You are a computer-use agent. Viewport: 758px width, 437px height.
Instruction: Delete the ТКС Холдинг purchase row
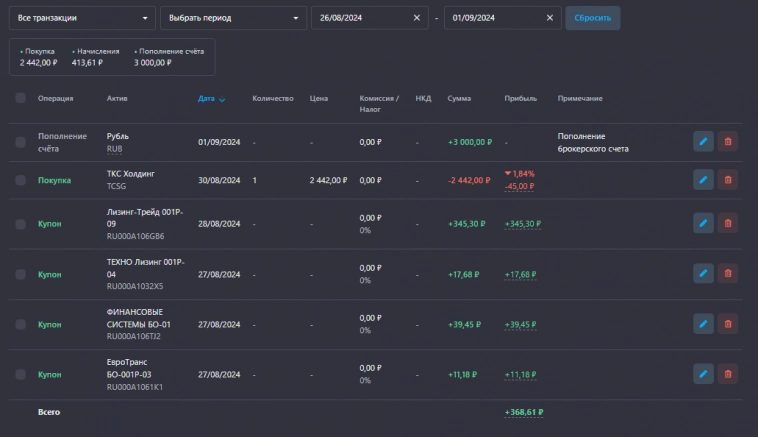pos(727,180)
